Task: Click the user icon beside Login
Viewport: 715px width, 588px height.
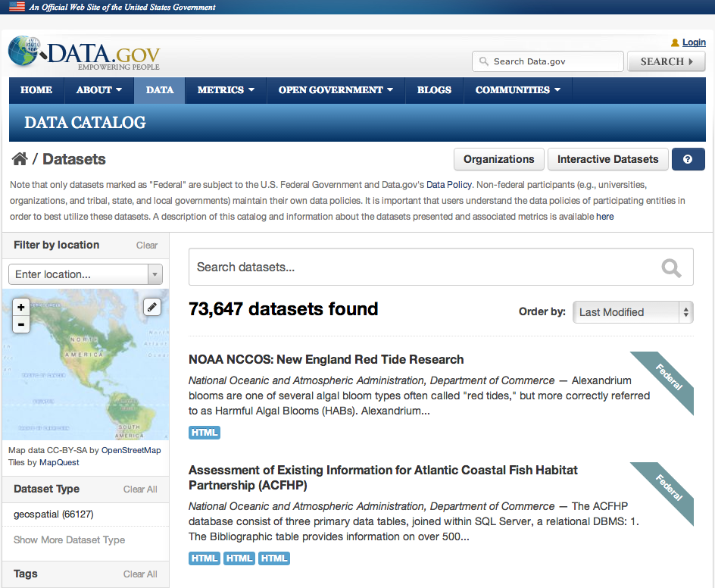Action: (x=675, y=42)
